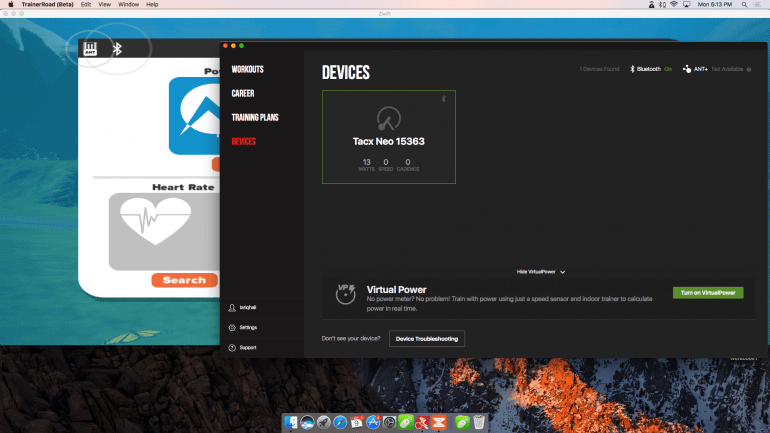The height and width of the screenshot is (433, 770).
Task: Click the ANT icon in the Zwift pairing window
Action: click(x=90, y=49)
